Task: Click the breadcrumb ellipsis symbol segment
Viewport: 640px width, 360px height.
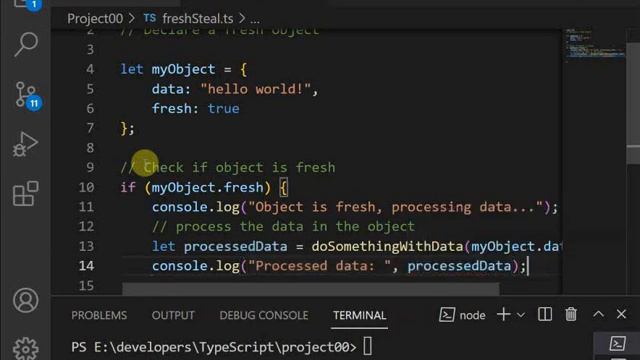Action: (255, 19)
